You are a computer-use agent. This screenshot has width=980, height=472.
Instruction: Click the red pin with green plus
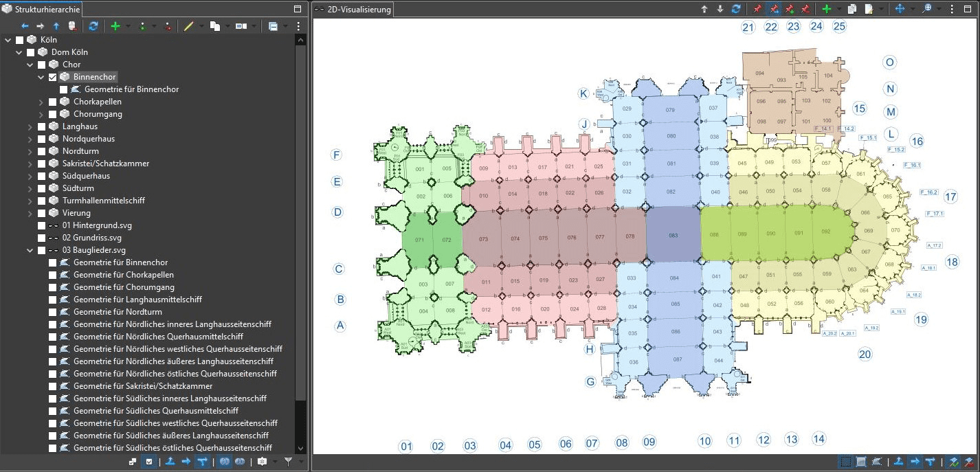tap(790, 10)
